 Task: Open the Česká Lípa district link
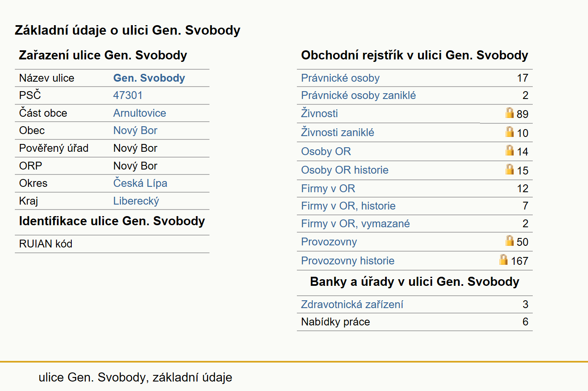click(x=140, y=183)
